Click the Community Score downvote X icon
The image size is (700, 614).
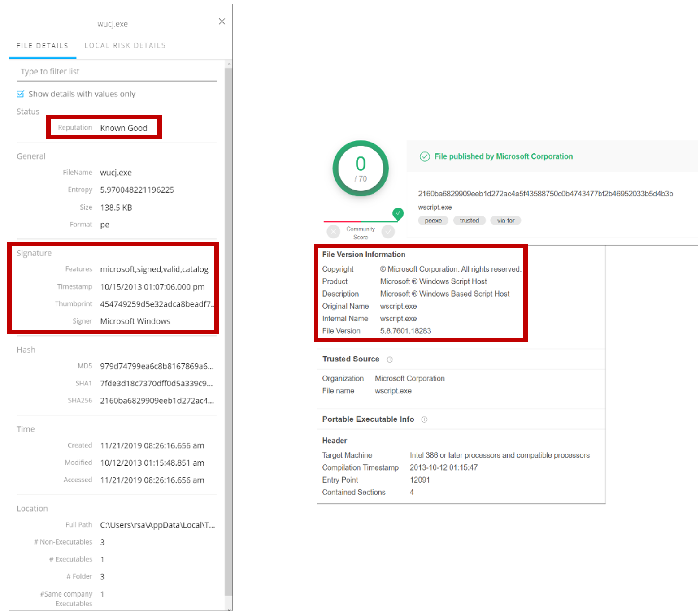[333, 232]
